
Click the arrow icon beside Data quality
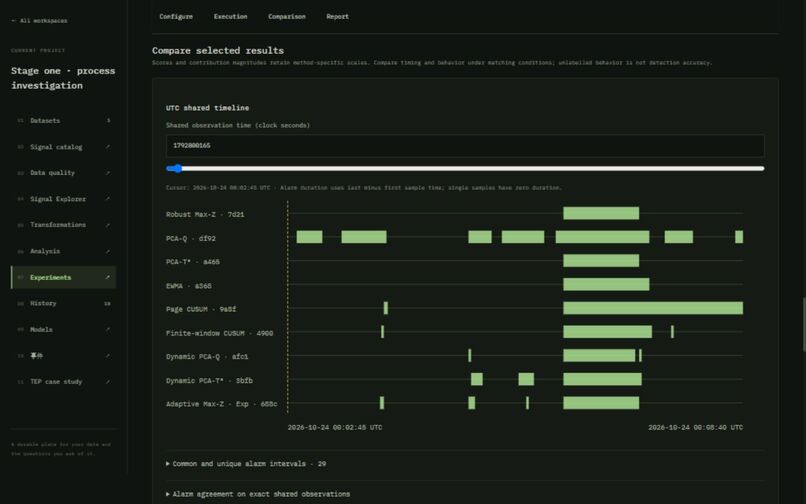(107, 173)
